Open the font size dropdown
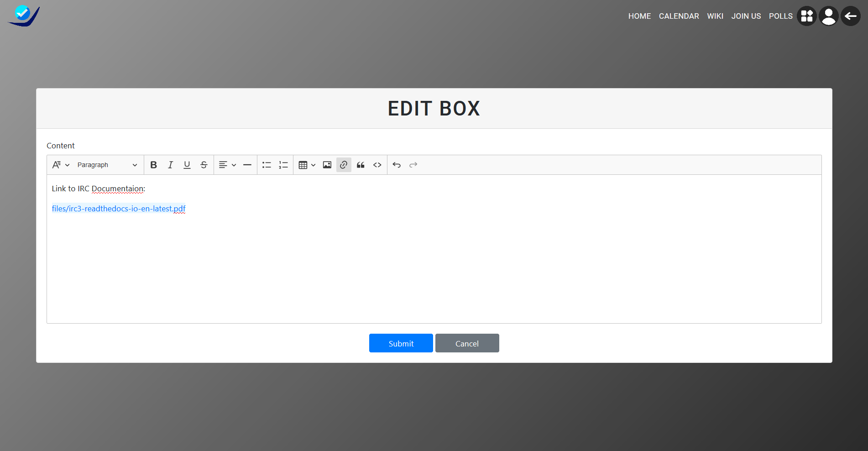Image resolution: width=868 pixels, height=451 pixels. (x=61, y=165)
